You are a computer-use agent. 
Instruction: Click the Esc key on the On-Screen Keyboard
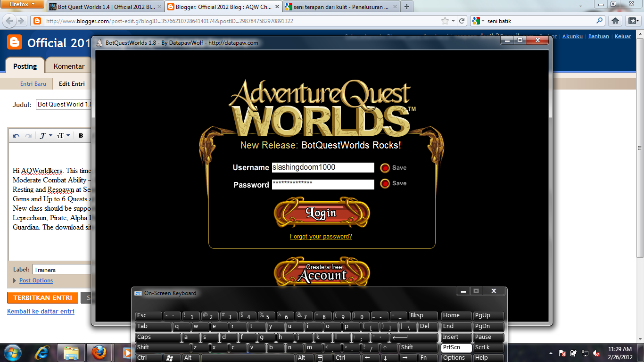148,316
